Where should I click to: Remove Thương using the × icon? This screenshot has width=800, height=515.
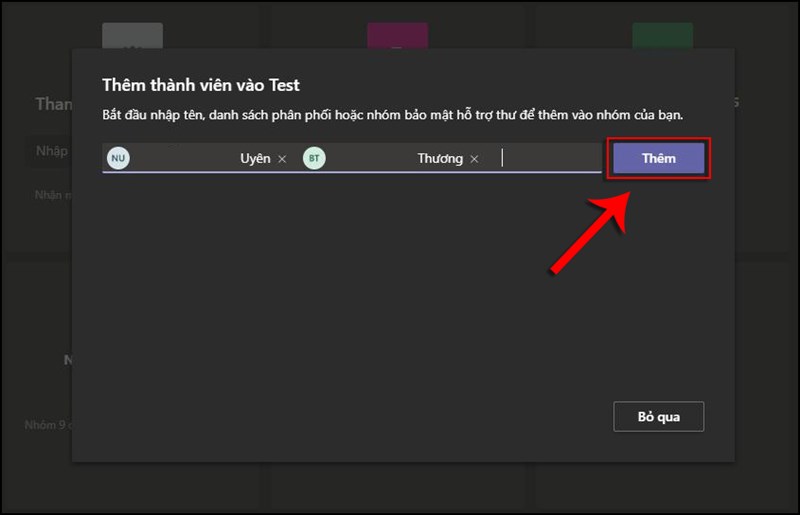click(475, 159)
